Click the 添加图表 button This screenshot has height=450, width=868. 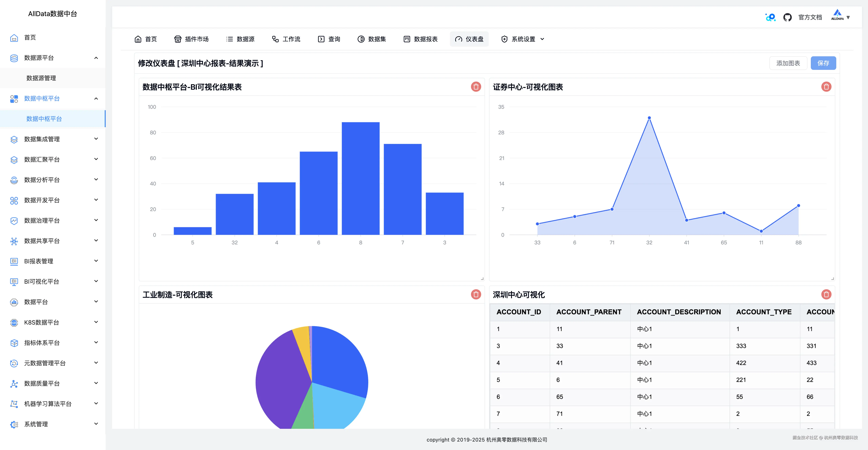[788, 63]
